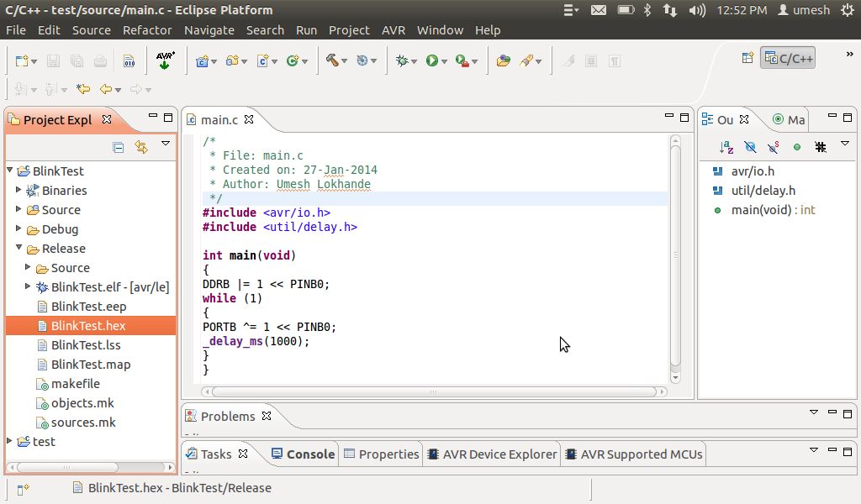Click the Open Element toolbar icon
The image size is (861, 504).
coord(503,60)
